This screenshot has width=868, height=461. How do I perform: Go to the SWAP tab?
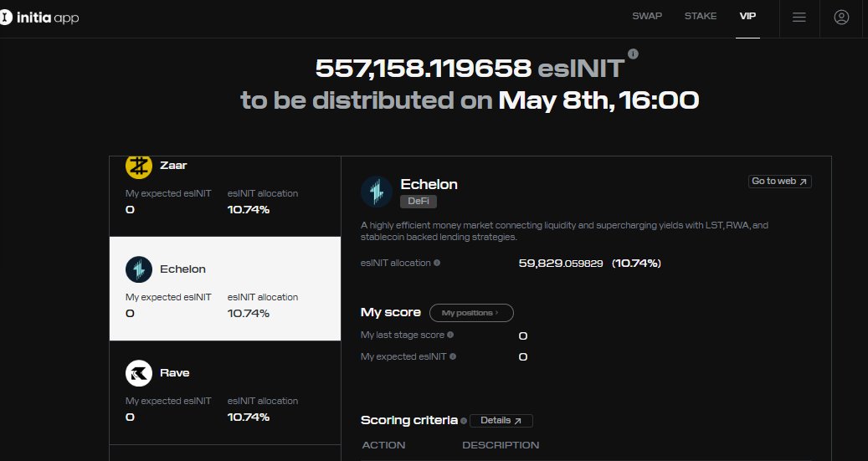pyautogui.click(x=647, y=17)
